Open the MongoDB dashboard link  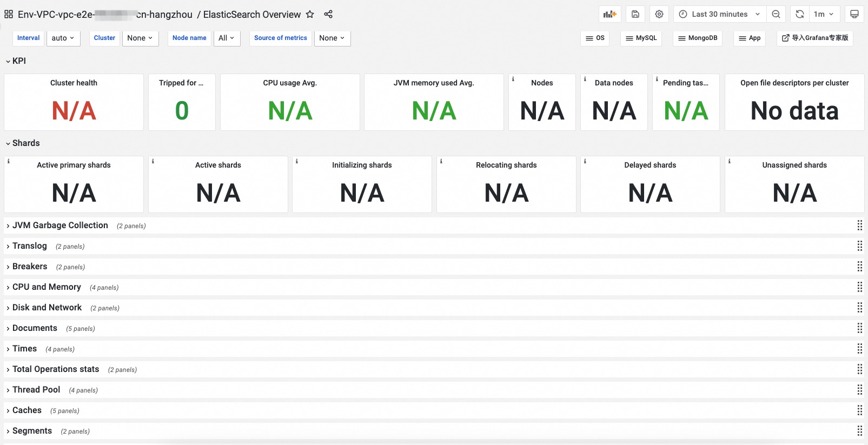698,38
